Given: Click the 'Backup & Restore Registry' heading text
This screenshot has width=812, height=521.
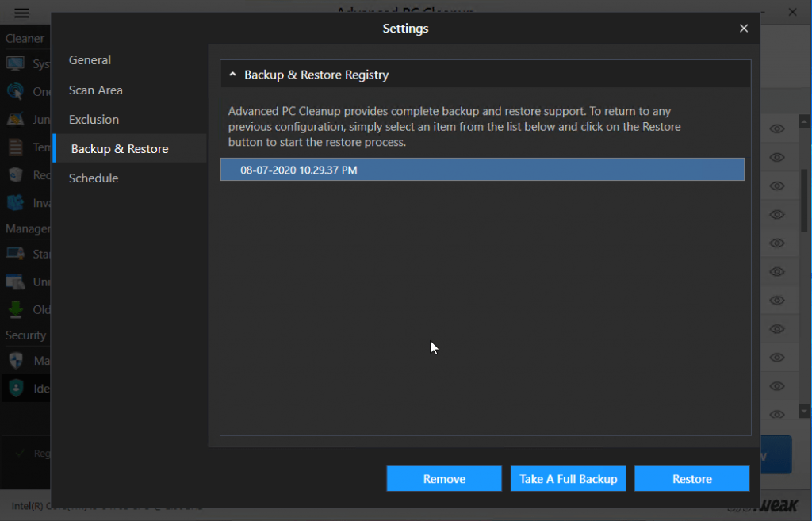Looking at the screenshot, I should click(x=316, y=75).
